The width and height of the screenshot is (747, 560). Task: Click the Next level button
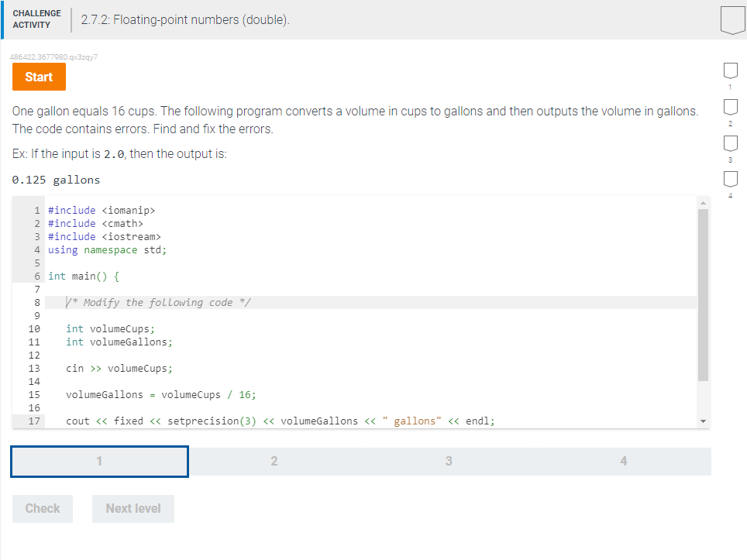[133, 508]
